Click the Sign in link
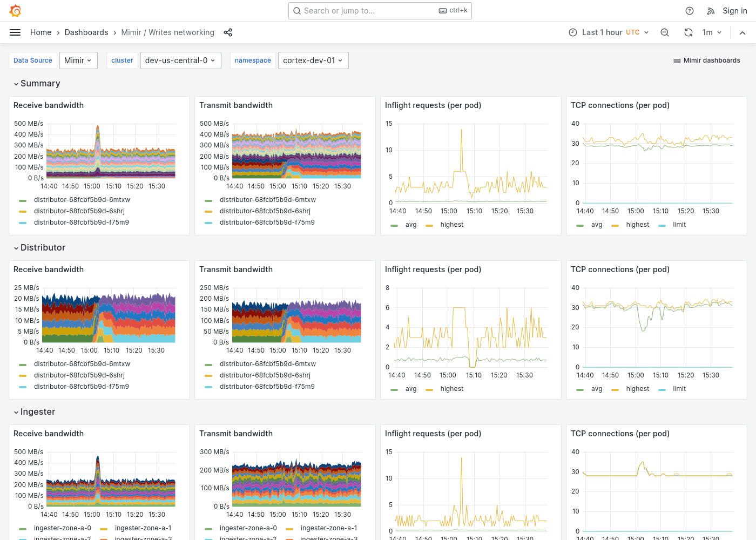Viewport: 756px width, 540px height. point(734,11)
